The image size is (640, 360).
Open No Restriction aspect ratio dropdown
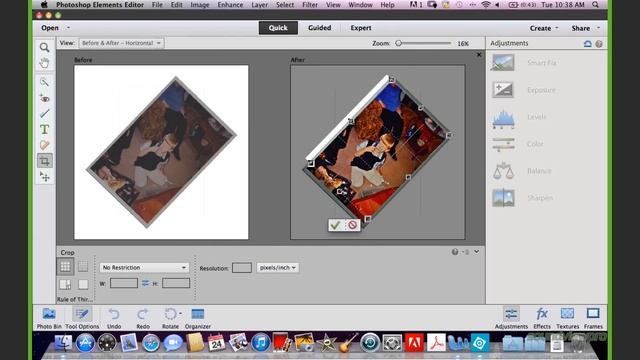coord(144,267)
